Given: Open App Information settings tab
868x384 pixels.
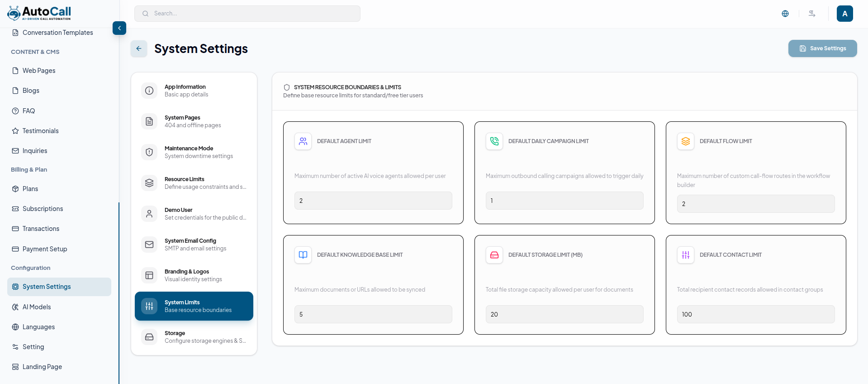Looking at the screenshot, I should pyautogui.click(x=194, y=91).
